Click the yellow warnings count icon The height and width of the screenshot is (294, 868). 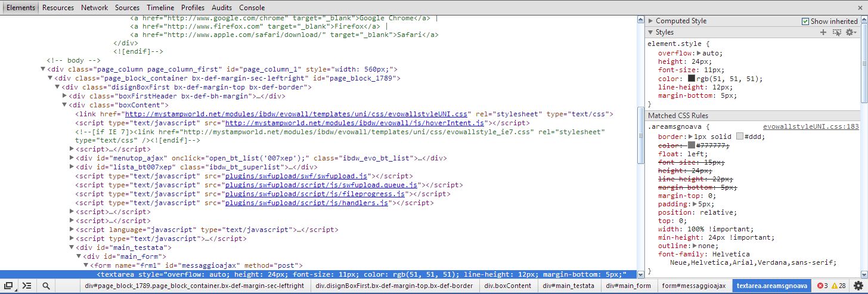click(835, 286)
